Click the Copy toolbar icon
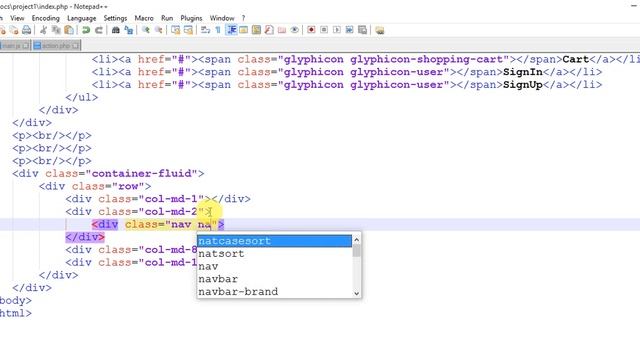 pos(56,30)
